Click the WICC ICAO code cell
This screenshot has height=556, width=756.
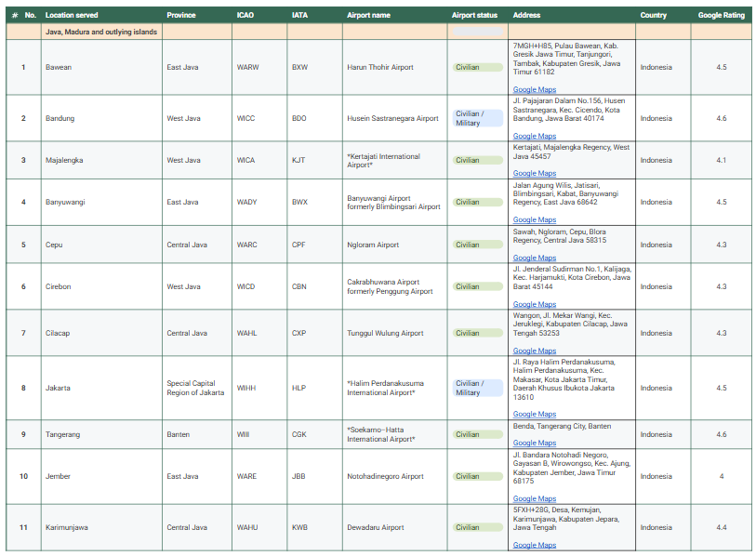[245, 118]
